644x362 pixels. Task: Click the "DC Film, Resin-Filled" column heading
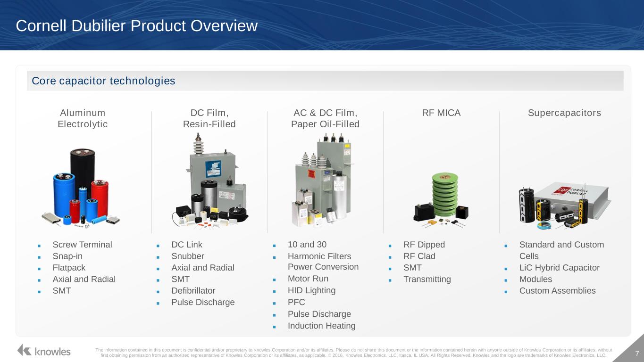(x=209, y=118)
